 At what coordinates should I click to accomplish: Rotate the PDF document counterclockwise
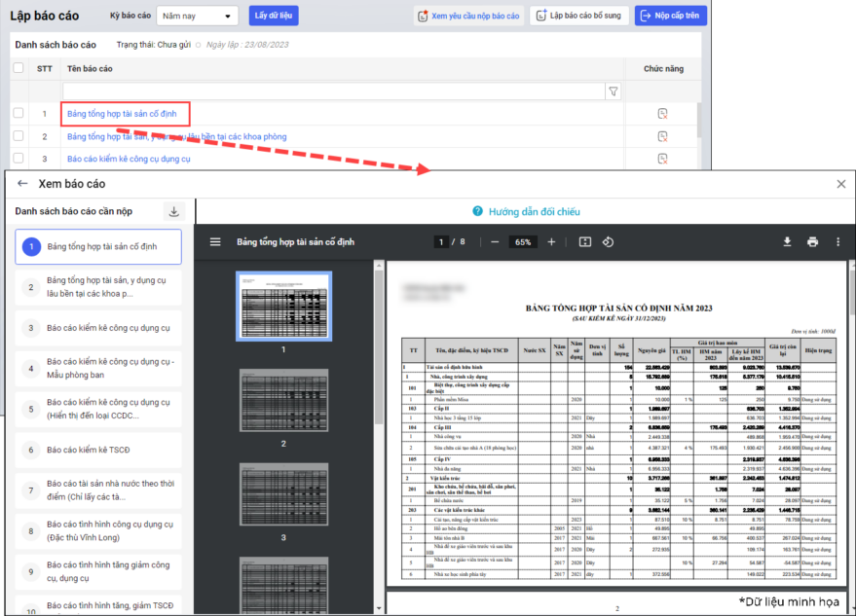coord(609,241)
